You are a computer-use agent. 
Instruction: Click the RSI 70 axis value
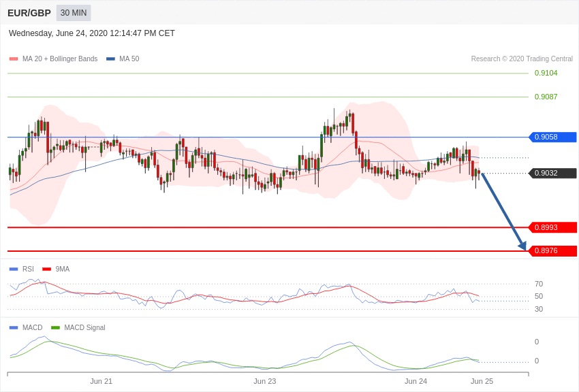coord(538,284)
